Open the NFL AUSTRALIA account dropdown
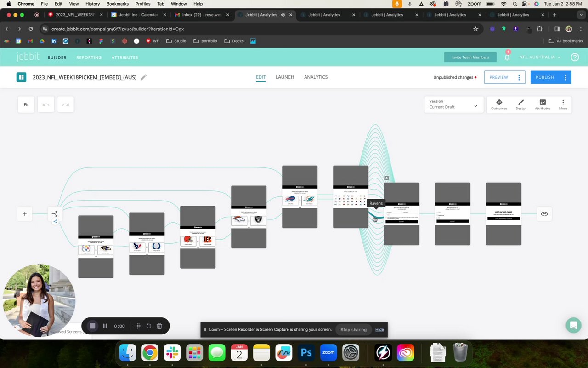The width and height of the screenshot is (588, 368). 540,57
